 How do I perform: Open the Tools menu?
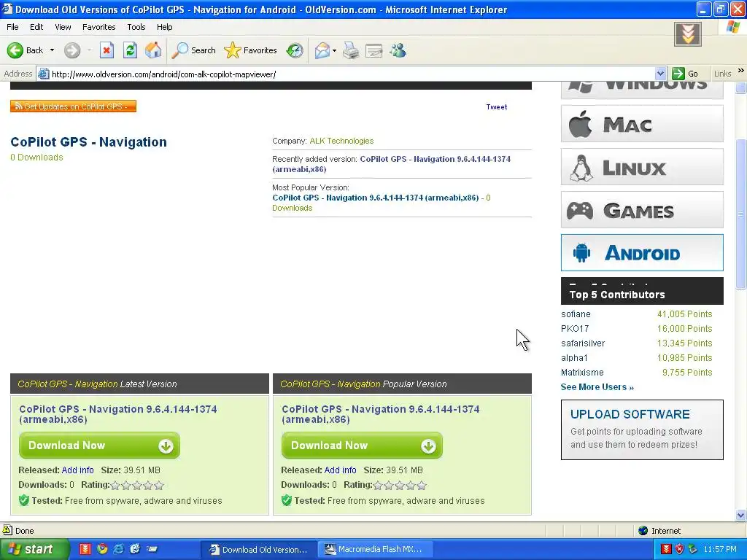(x=136, y=27)
